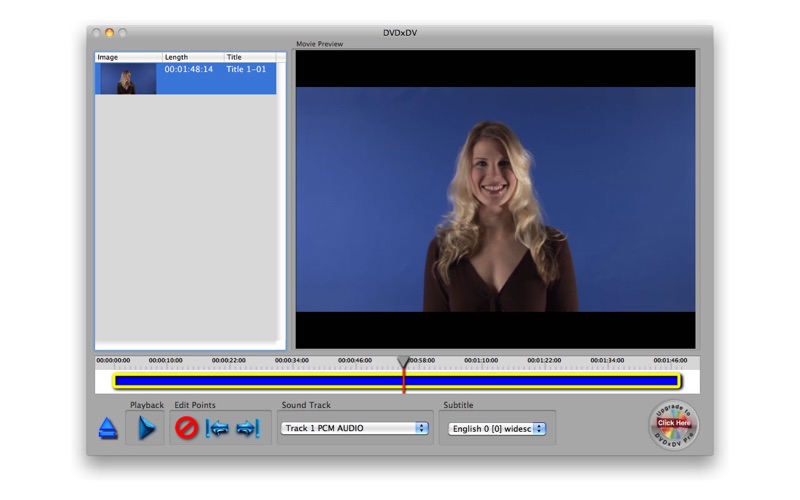
Task: Click the blue eject disc icon
Action: click(x=109, y=429)
